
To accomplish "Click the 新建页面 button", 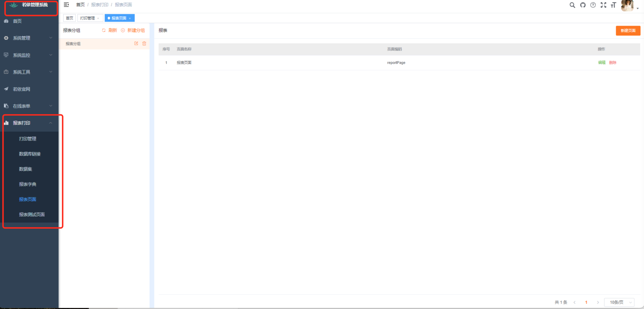I will point(628,31).
